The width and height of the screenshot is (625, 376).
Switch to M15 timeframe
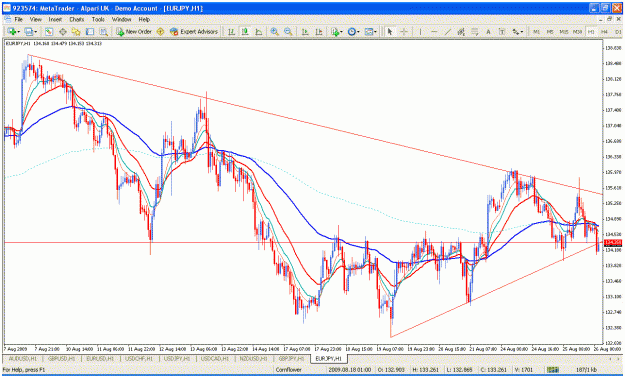tap(564, 31)
